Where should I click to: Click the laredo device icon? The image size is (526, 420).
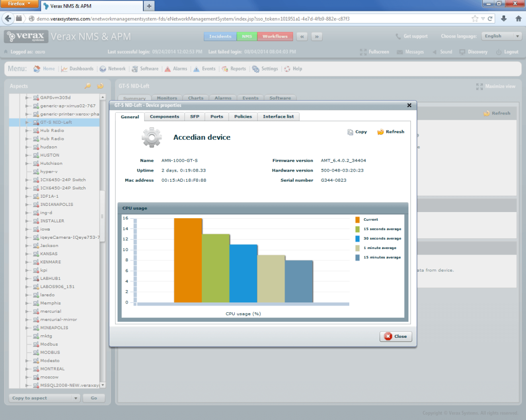[x=36, y=295]
